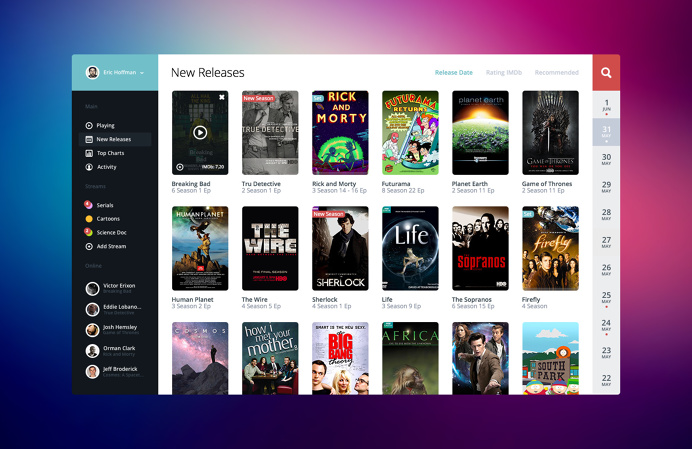692x449 pixels.
Task: Open the South Park poster
Action: [x=550, y=358]
